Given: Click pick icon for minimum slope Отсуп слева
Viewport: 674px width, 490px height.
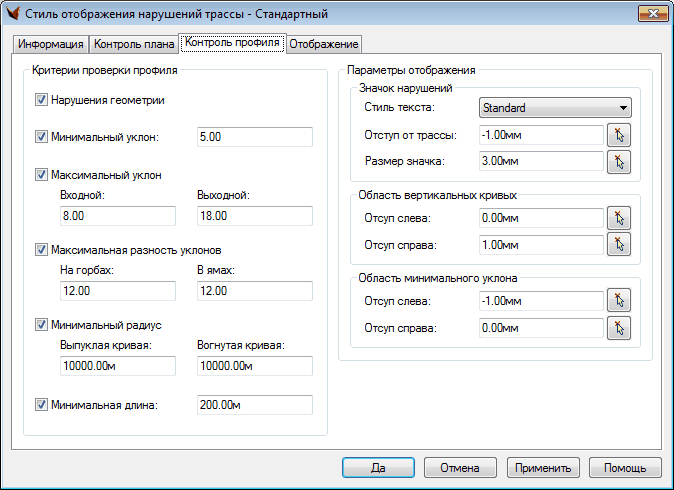Looking at the screenshot, I should [619, 300].
